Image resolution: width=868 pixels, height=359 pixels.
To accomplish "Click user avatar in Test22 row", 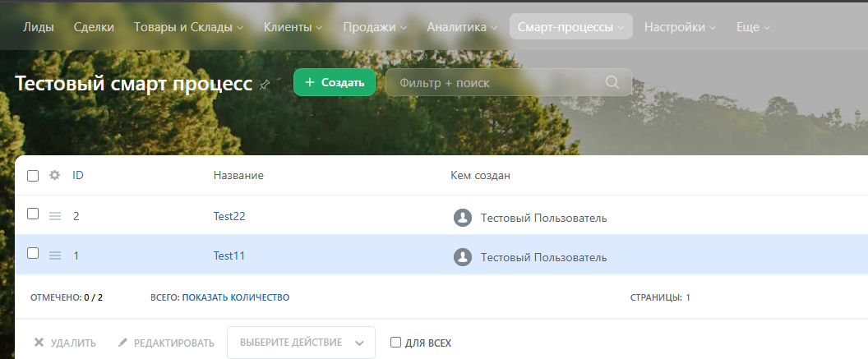I will [463, 218].
